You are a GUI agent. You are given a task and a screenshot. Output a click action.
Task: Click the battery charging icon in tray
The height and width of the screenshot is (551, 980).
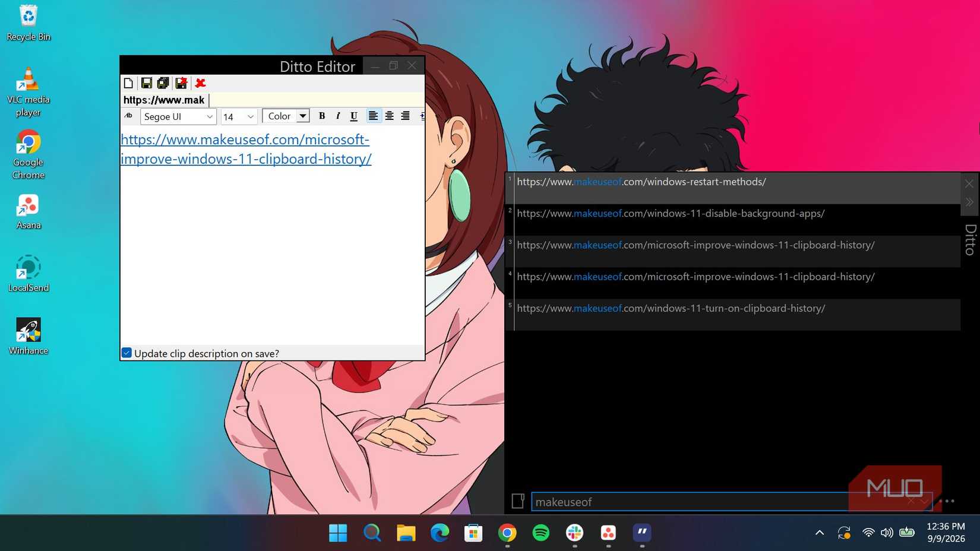point(907,533)
